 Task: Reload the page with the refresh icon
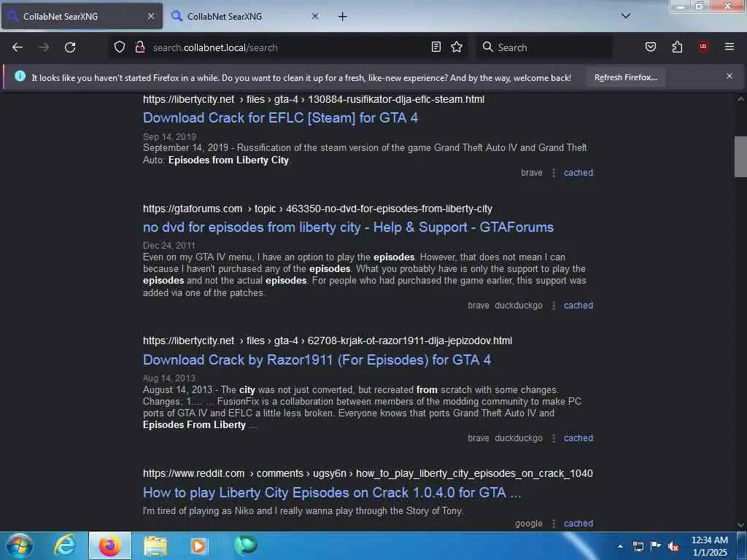tap(70, 47)
